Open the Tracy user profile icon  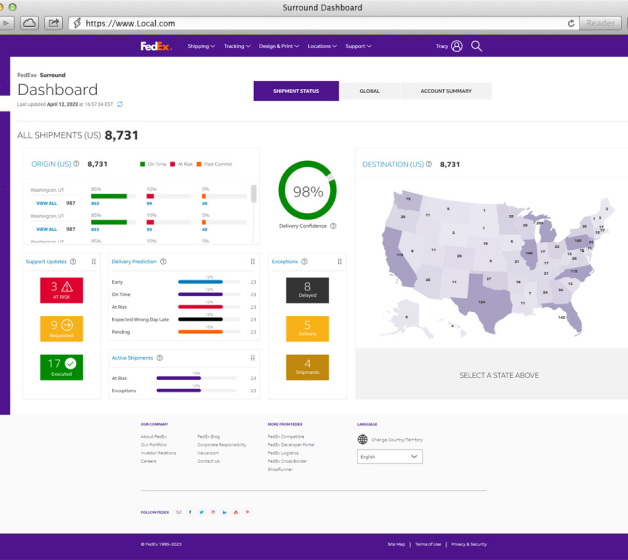tap(457, 46)
